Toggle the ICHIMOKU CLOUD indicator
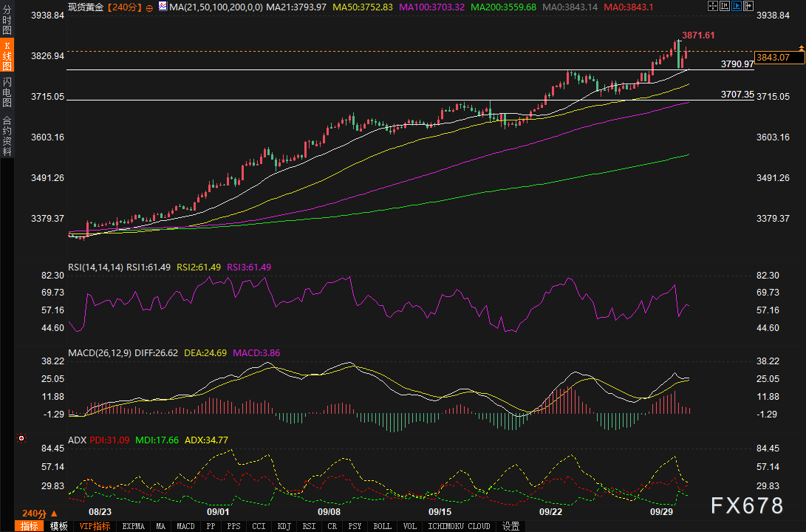Viewport: 806px width, 532px height. tap(460, 526)
